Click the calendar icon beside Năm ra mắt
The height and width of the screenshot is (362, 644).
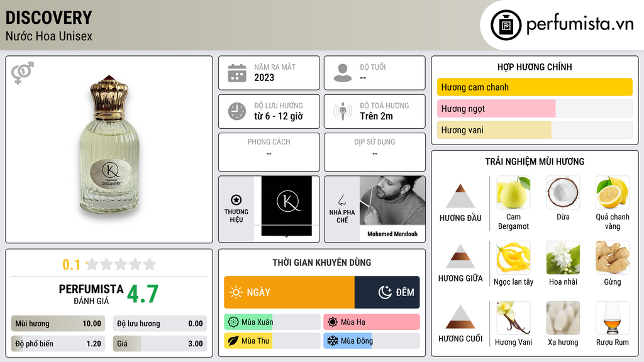coord(237,73)
